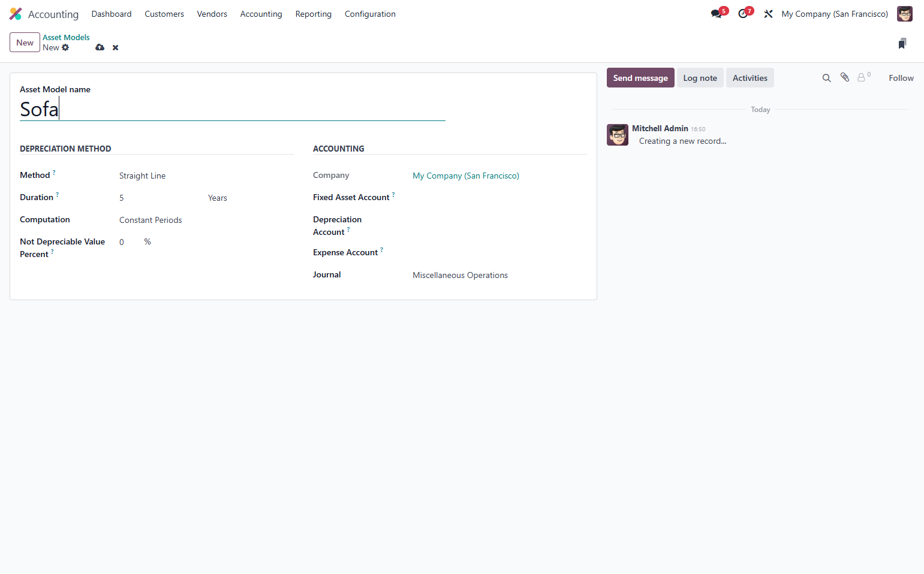Open the Vendors menu
Screen dimensions: 924x574
(x=212, y=14)
